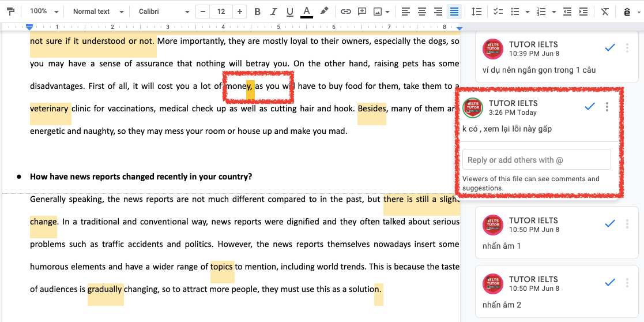Resolve the 'nhấn âm 2' comment
644x322 pixels.
(610, 283)
